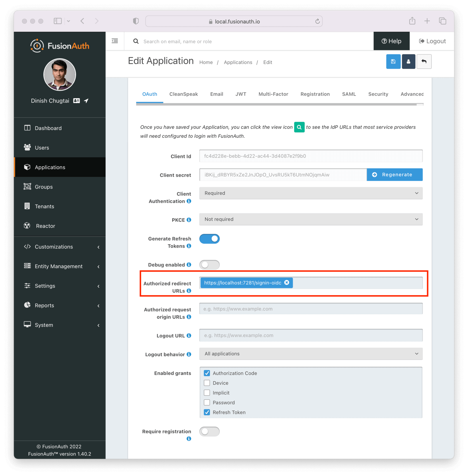
Task: Switch to the JWT tab
Action: tap(241, 94)
